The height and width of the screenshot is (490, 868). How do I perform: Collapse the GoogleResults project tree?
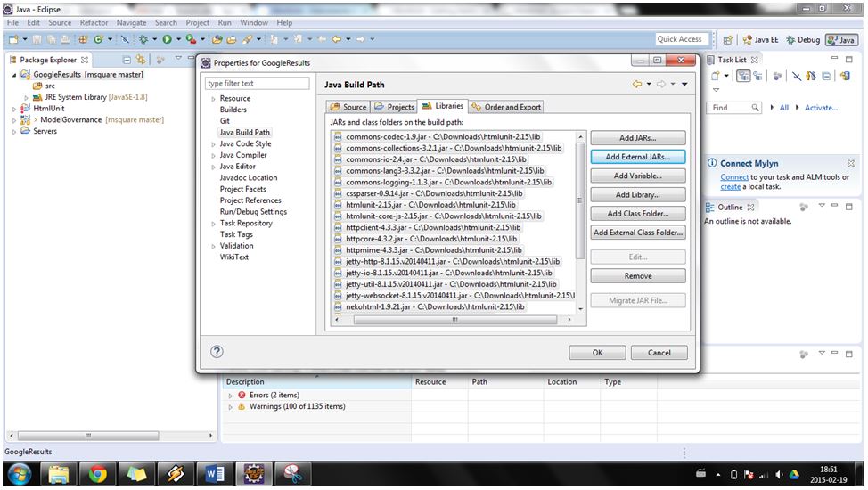pos(14,75)
